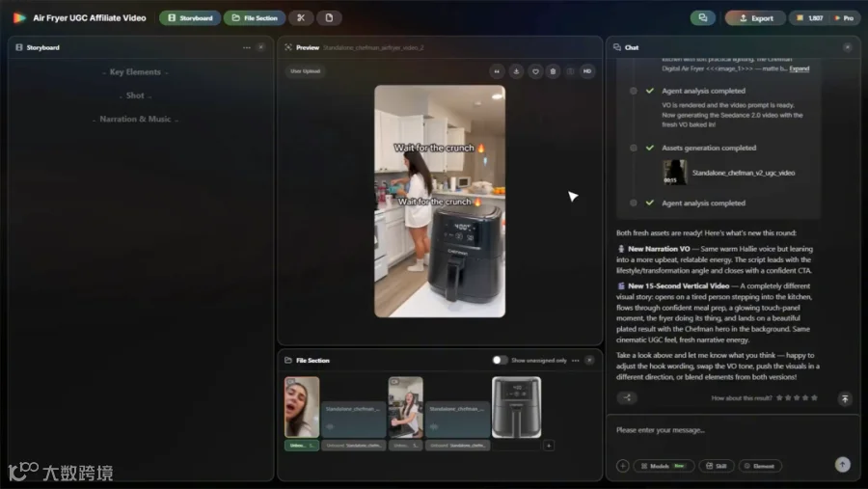The image size is (868, 489).
Task: Open the Skill selector in chat
Action: [x=717, y=466]
